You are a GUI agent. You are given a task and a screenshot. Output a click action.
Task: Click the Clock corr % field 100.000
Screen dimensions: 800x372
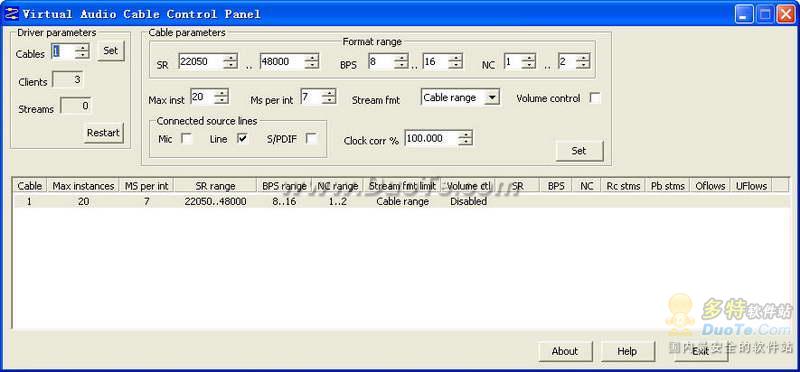pos(432,138)
